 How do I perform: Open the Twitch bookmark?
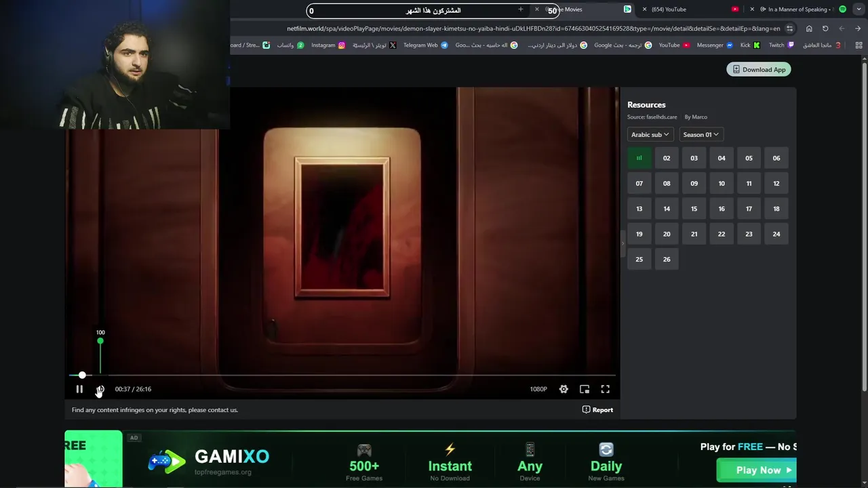(781, 45)
